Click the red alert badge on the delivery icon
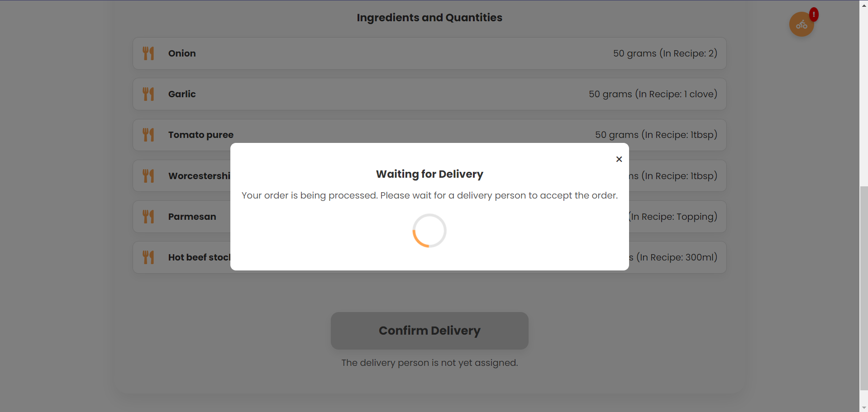The image size is (868, 412). click(814, 14)
